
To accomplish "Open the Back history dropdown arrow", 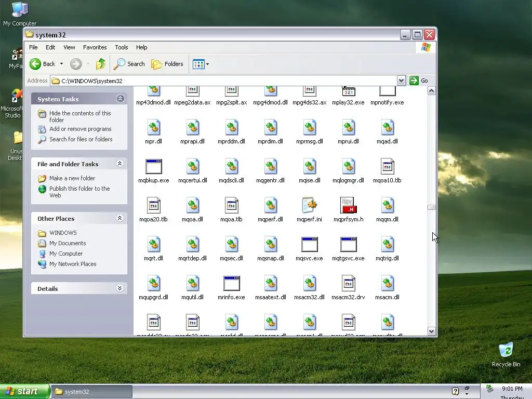I will [61, 64].
